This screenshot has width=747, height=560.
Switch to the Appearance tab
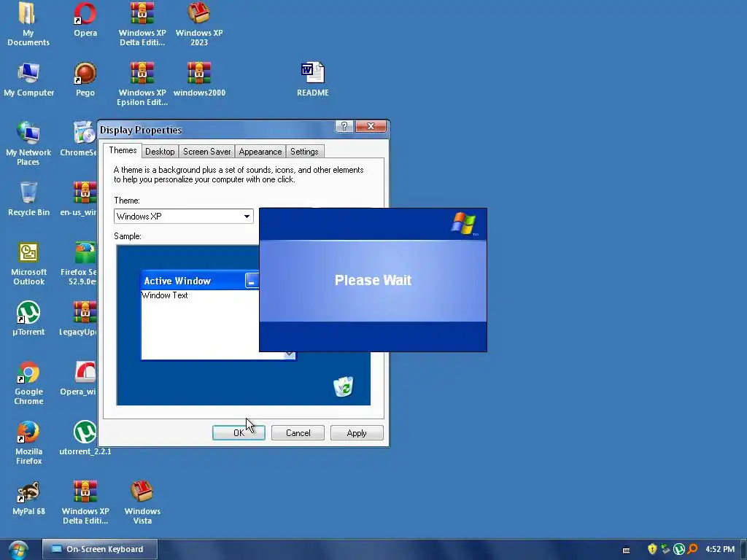pos(260,152)
